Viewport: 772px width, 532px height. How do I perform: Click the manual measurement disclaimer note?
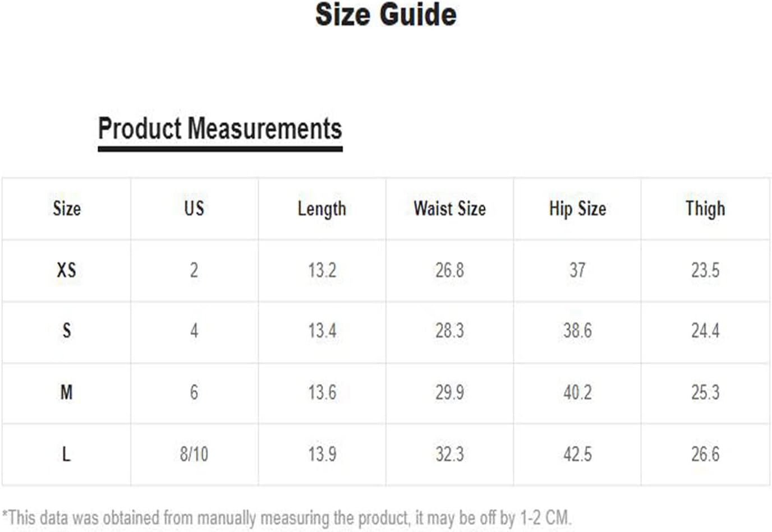point(286,517)
